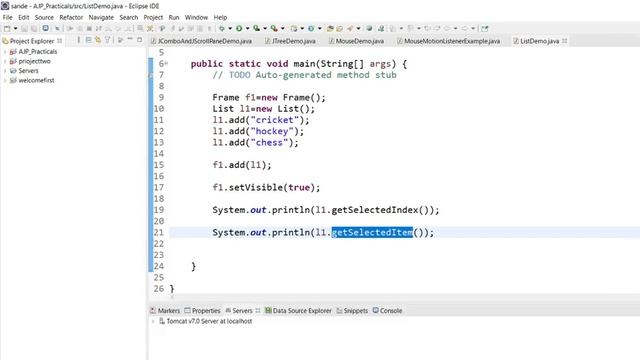Minimize the Project Explorer panel
Image resolution: width=640 pixels, height=360 pixels.
(x=130, y=40)
